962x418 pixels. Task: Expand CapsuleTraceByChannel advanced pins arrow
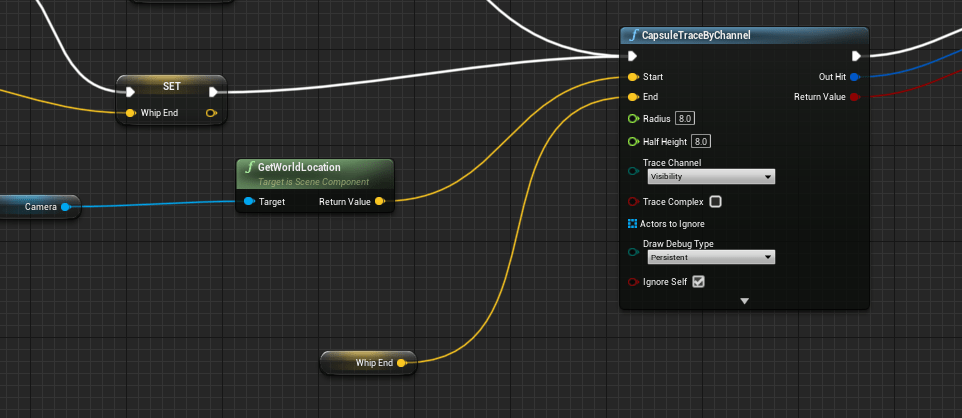pyautogui.click(x=744, y=301)
